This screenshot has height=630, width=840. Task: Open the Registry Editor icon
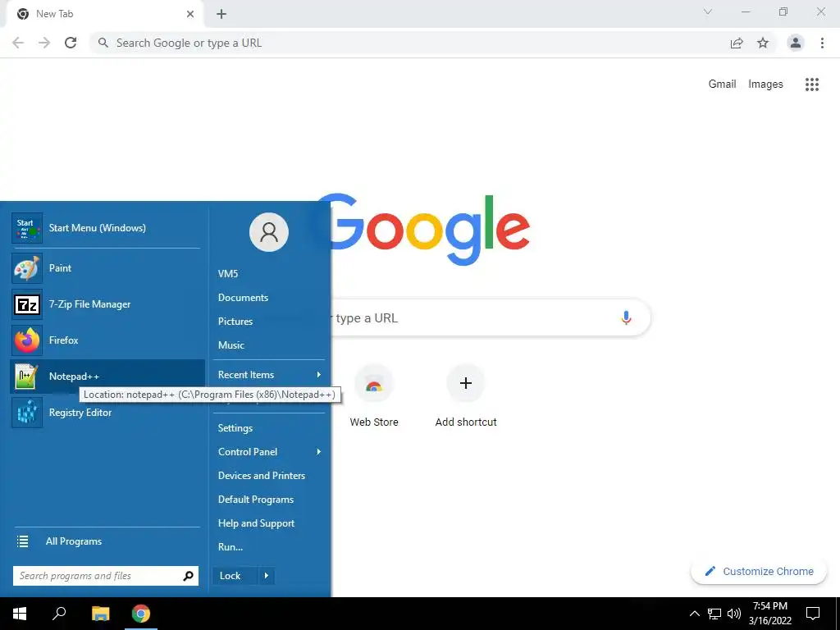point(27,413)
